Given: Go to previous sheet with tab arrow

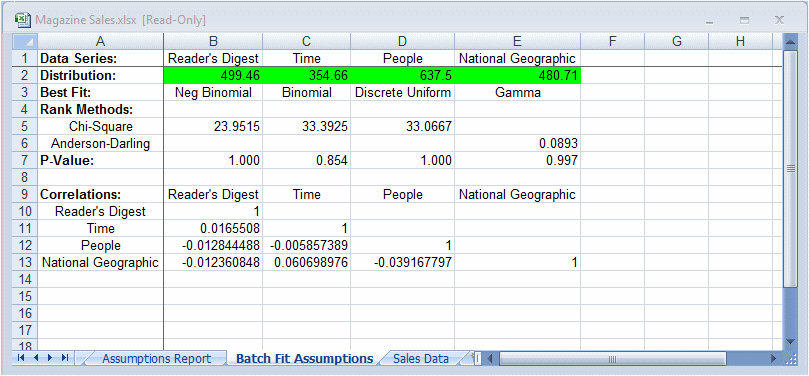Looking at the screenshot, I should (36, 357).
